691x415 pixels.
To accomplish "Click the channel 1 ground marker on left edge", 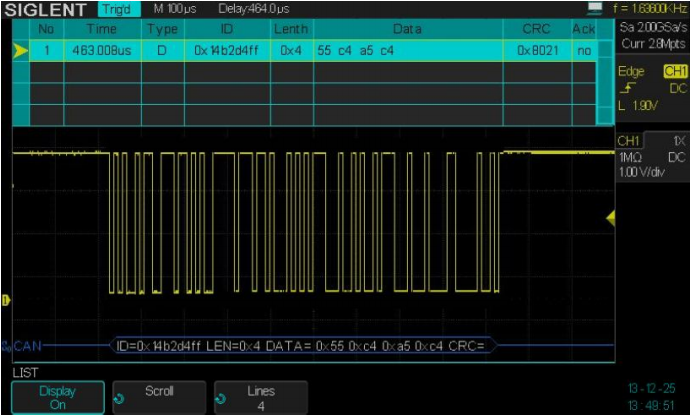I will (6, 300).
